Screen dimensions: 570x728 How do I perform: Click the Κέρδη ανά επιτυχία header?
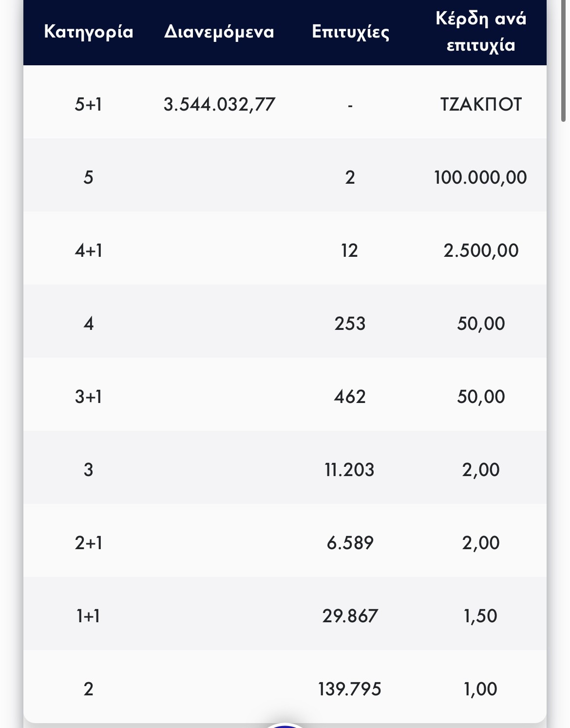coord(481,32)
